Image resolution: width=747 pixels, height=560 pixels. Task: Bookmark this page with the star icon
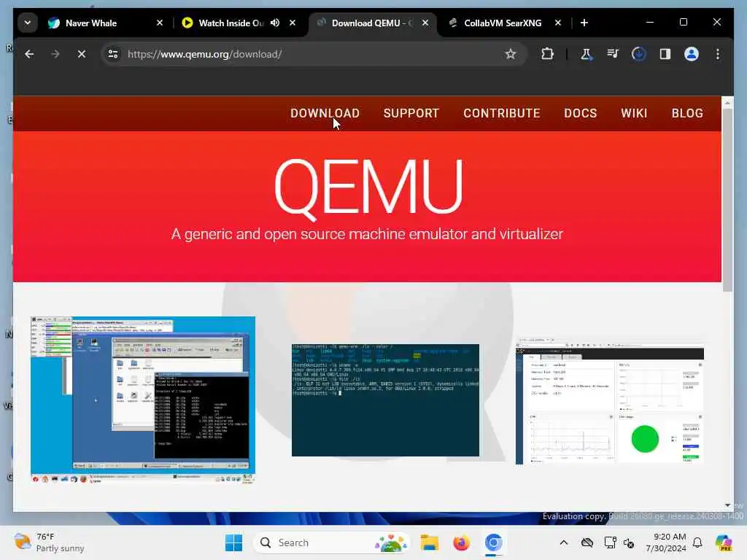pyautogui.click(x=510, y=54)
